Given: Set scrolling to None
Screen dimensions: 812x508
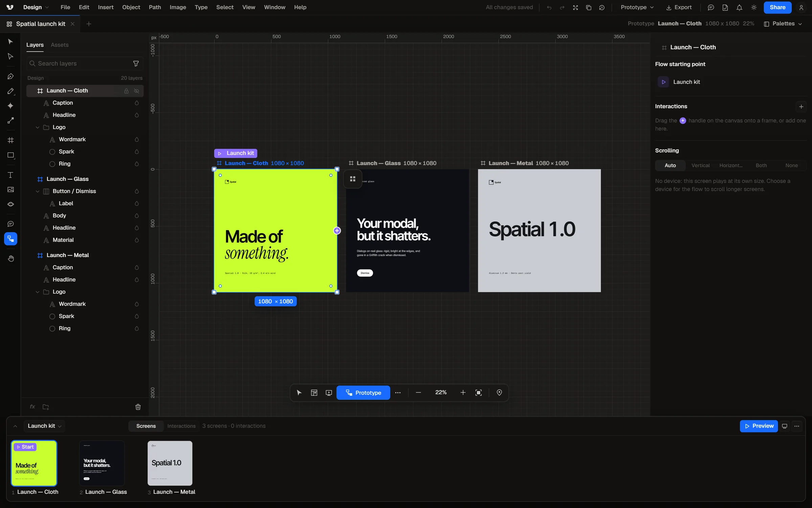Looking at the screenshot, I should point(791,166).
